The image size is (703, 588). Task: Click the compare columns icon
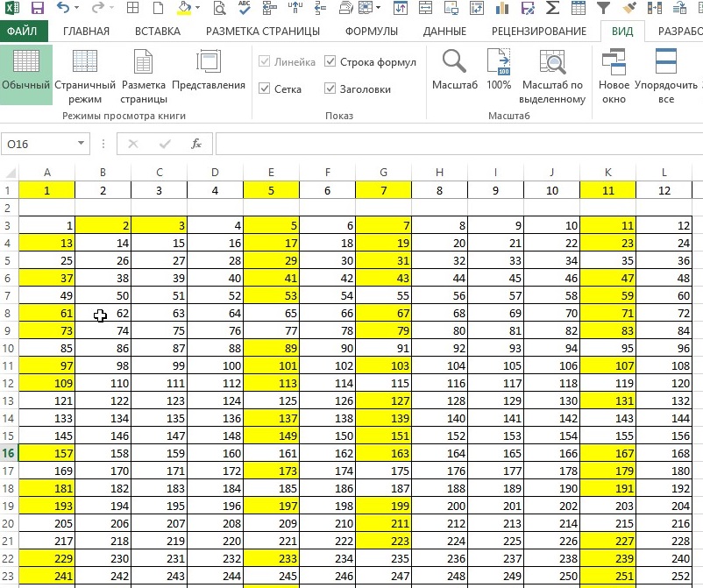pos(655,8)
